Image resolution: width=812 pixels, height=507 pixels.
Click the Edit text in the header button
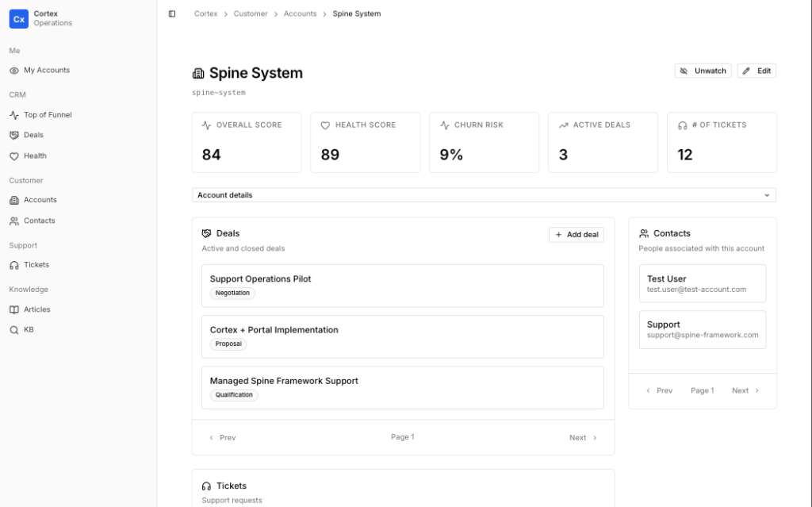tap(764, 71)
